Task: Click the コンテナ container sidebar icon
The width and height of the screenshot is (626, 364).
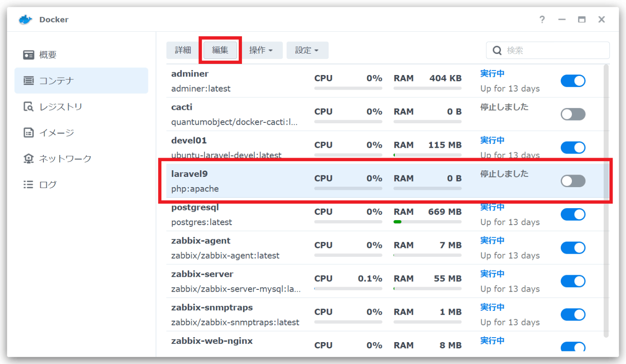Action: [29, 81]
